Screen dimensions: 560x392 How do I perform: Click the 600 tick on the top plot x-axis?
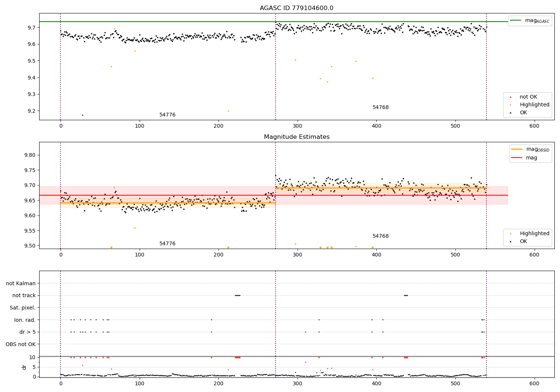[534, 126]
